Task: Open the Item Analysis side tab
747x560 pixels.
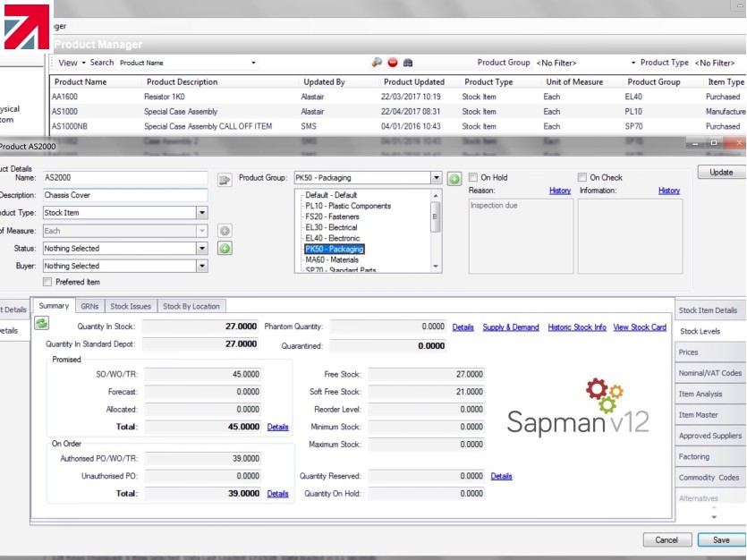Action: 709,395
